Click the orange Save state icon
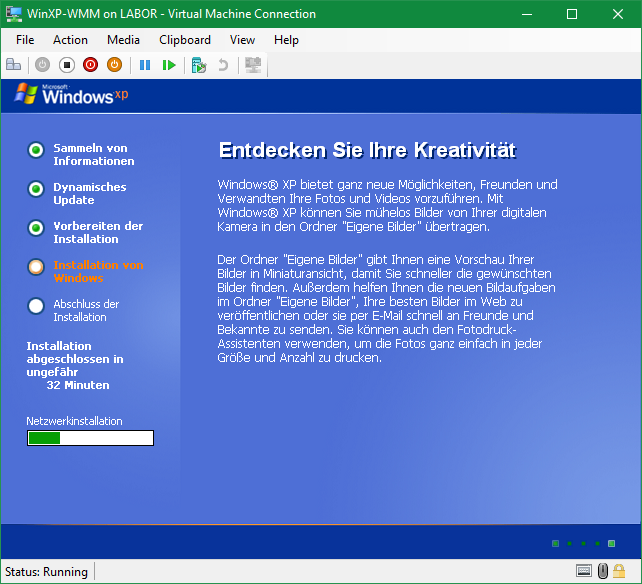Viewport: 642px width, 584px height. coord(115,65)
